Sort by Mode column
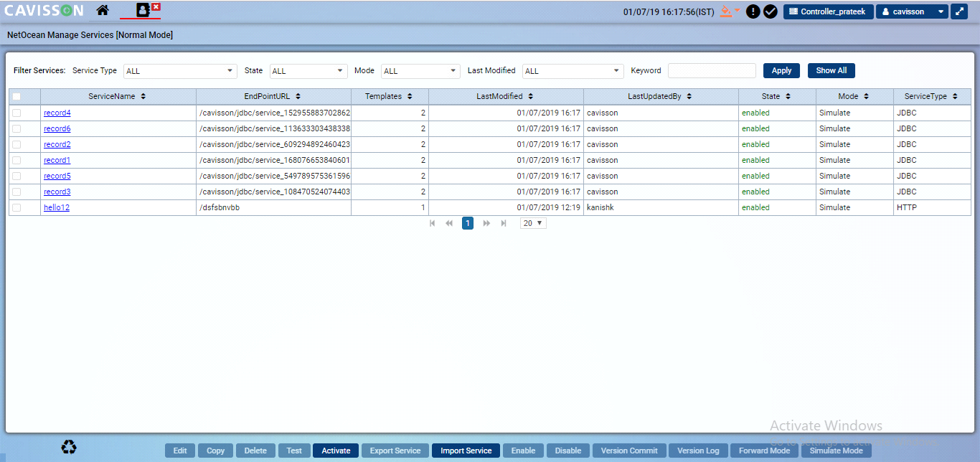980x462 pixels. pyautogui.click(x=866, y=97)
